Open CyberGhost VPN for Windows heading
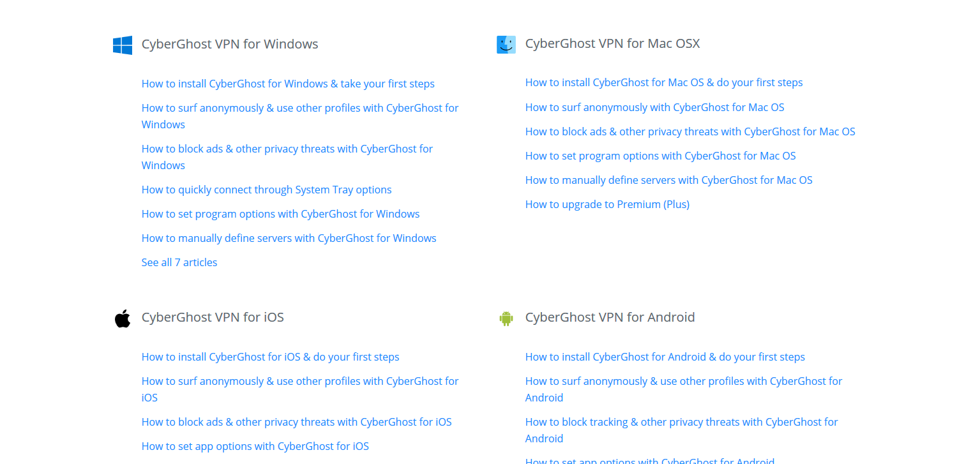 230,44
